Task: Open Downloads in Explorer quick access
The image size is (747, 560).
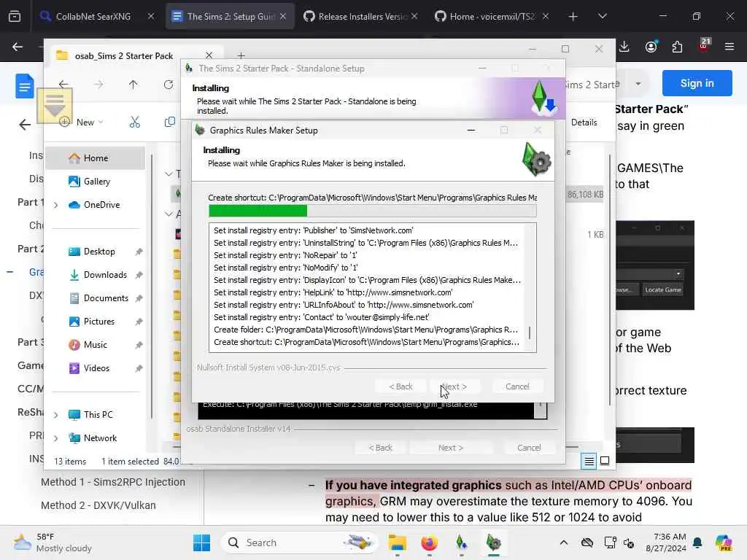Action: click(105, 275)
